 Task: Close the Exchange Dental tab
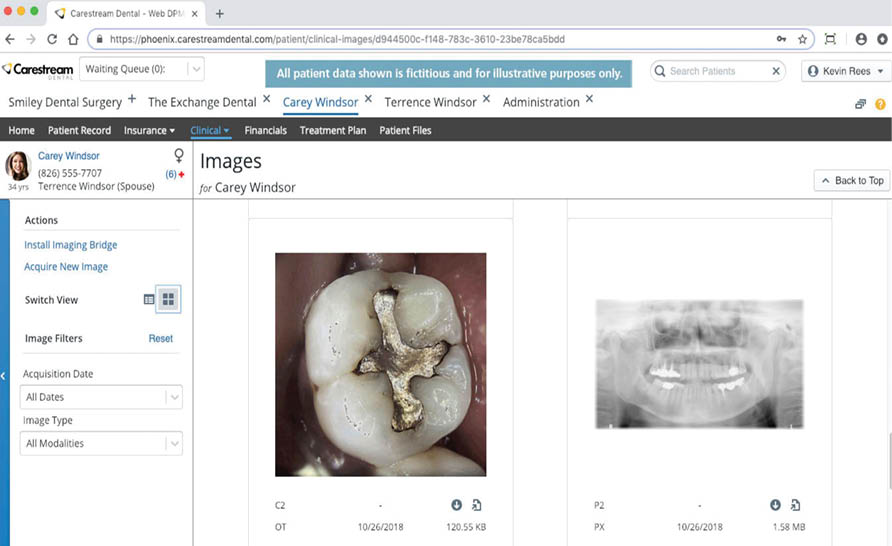(266, 100)
